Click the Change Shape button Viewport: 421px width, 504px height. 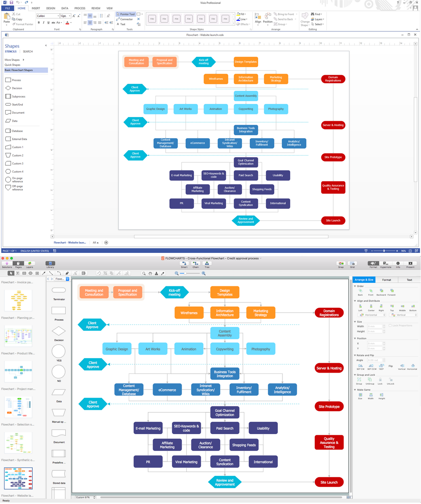[305, 20]
